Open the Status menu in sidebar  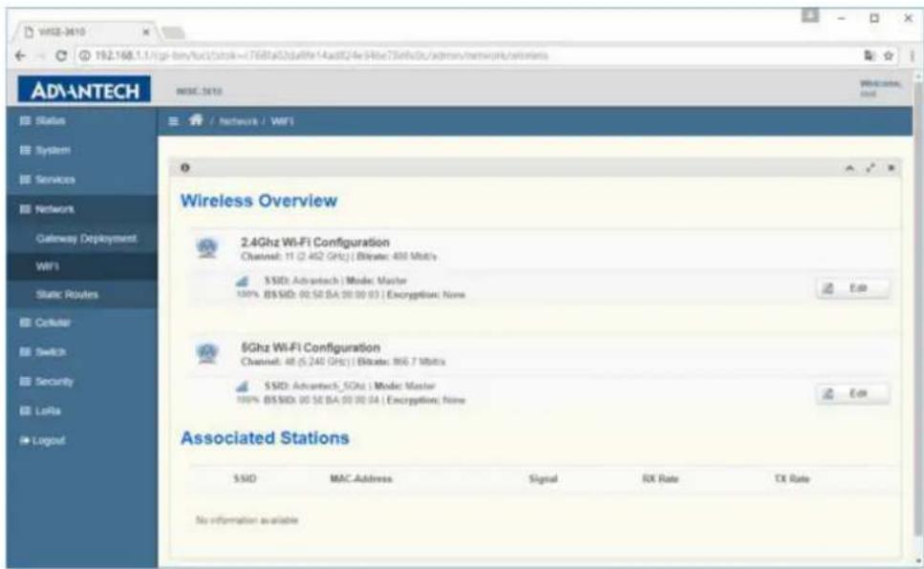pos(50,120)
